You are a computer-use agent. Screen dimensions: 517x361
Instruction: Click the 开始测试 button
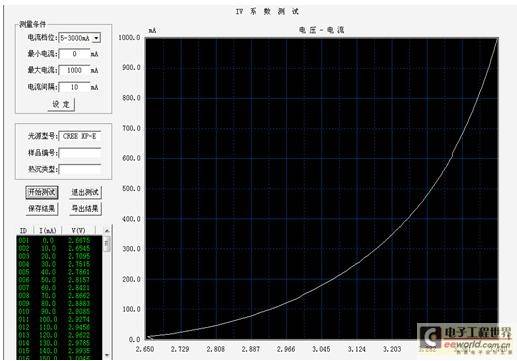42,192
